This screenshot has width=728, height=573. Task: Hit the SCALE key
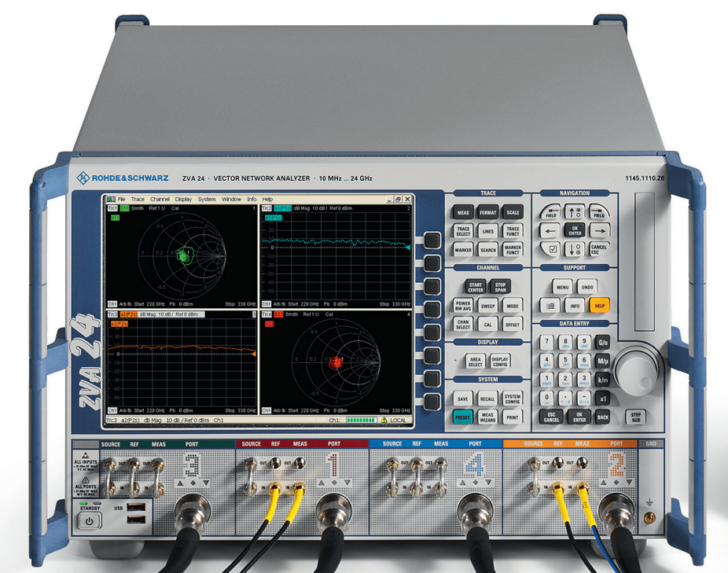513,212
